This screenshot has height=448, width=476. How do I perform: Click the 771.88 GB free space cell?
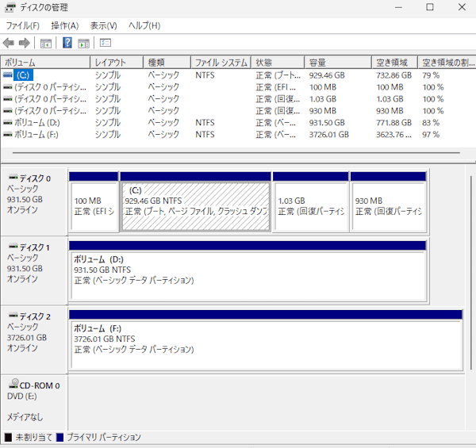click(393, 123)
